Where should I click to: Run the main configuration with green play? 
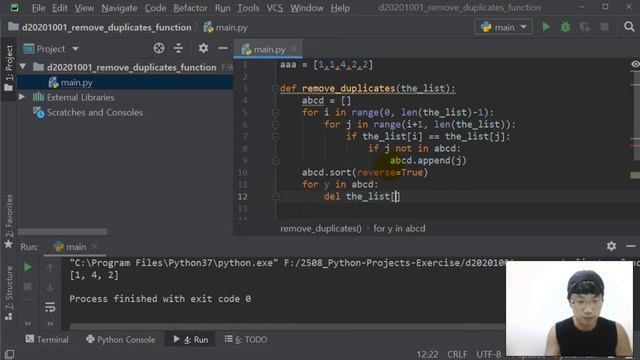point(546,27)
